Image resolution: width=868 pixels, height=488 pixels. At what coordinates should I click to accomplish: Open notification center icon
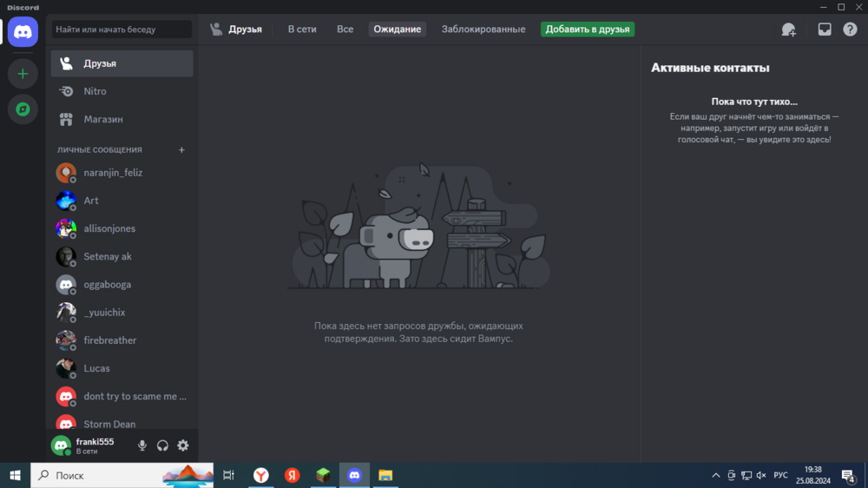pos(849,476)
